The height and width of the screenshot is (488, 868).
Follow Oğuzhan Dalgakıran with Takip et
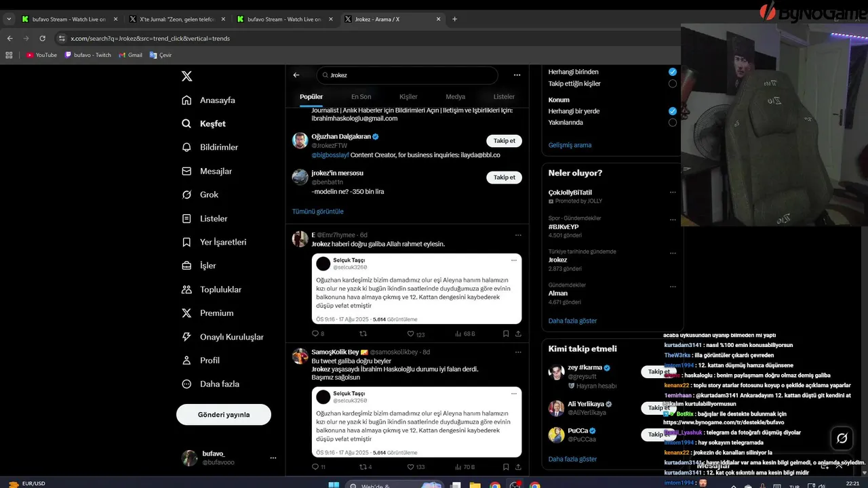504,141
